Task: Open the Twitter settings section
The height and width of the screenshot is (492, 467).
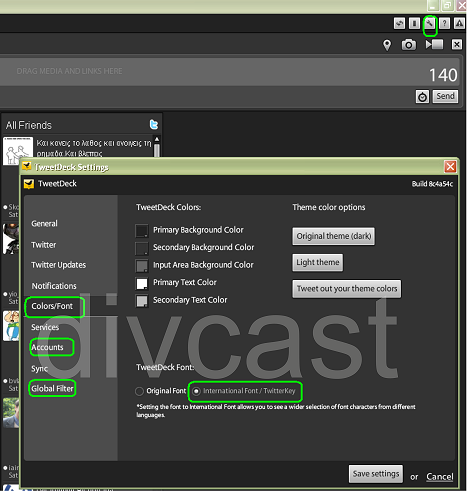Action: (44, 245)
